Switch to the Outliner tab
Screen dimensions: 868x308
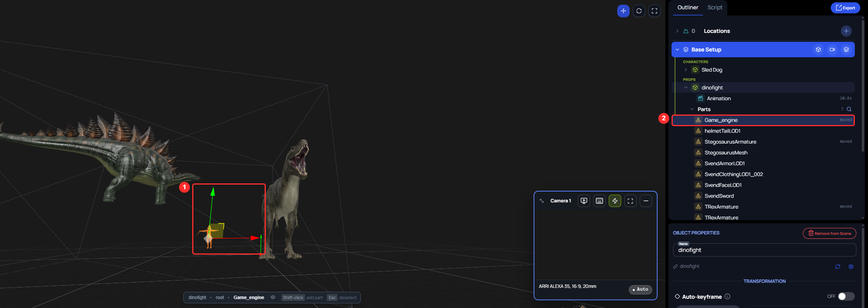(x=688, y=8)
